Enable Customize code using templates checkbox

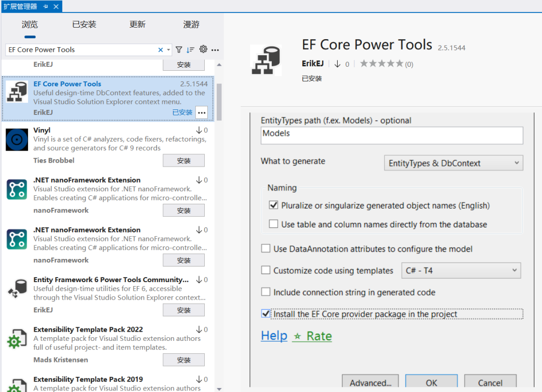click(266, 270)
